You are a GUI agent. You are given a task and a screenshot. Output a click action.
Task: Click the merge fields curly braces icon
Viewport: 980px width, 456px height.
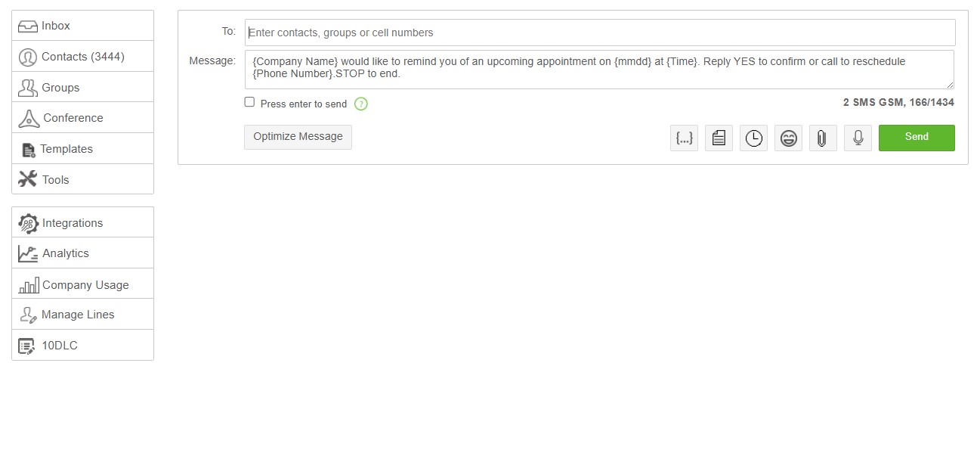(684, 138)
